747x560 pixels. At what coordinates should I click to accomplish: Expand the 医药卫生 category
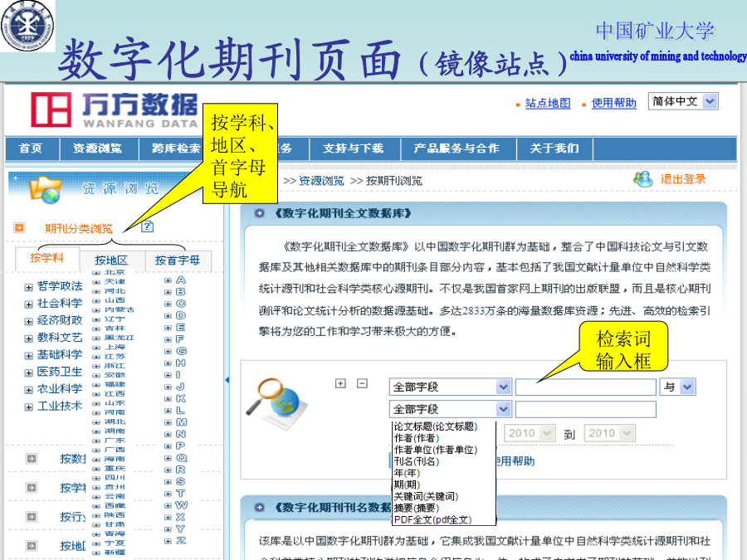[28, 373]
